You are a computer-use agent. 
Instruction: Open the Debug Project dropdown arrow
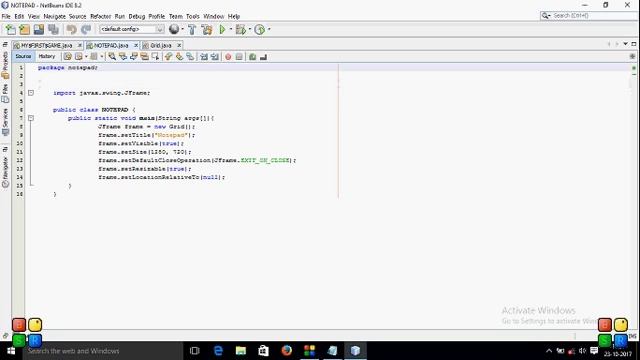click(249, 29)
